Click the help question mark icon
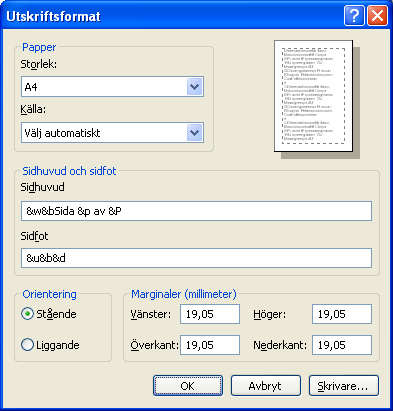This screenshot has width=393, height=411. [354, 16]
